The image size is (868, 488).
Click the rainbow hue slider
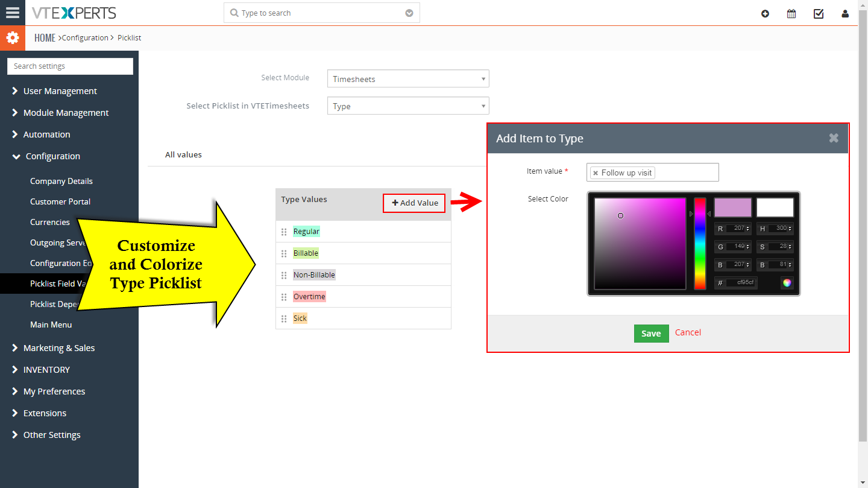pyautogui.click(x=700, y=244)
